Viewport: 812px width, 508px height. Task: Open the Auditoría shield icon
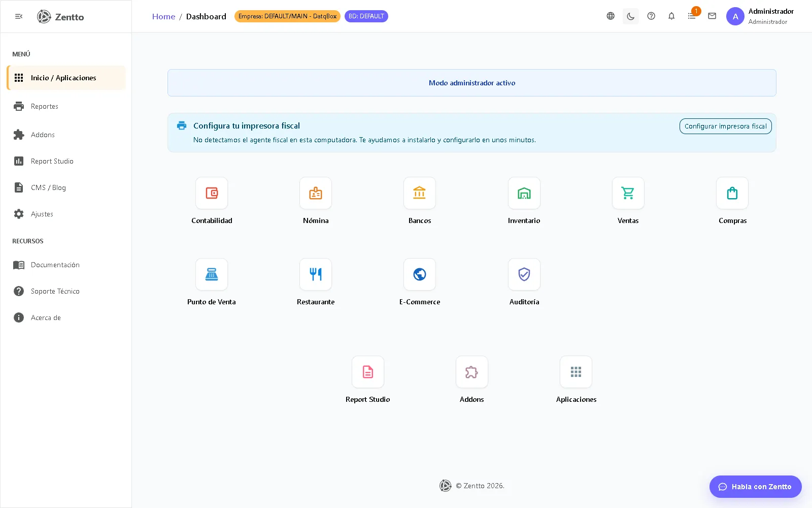(x=524, y=274)
